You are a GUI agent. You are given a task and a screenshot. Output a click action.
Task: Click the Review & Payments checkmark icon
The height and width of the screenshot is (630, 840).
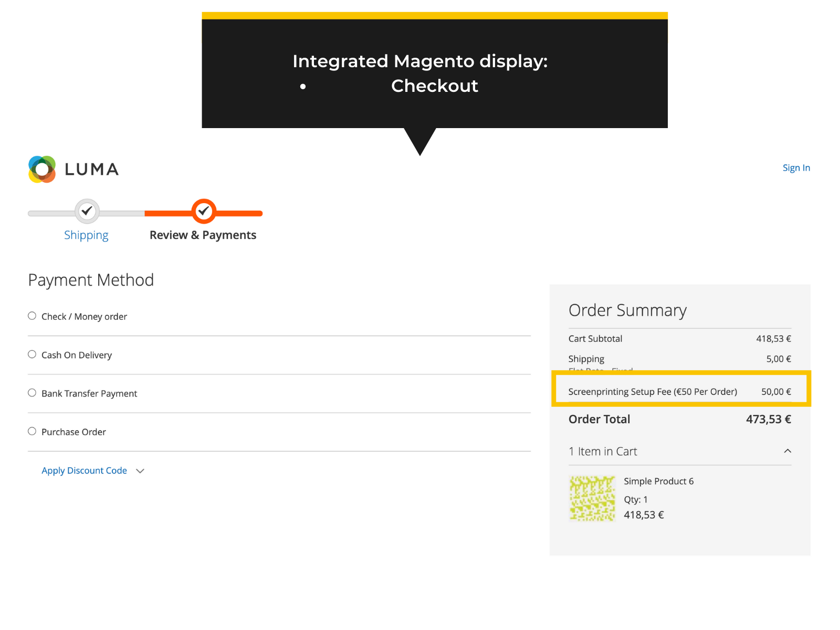click(204, 211)
